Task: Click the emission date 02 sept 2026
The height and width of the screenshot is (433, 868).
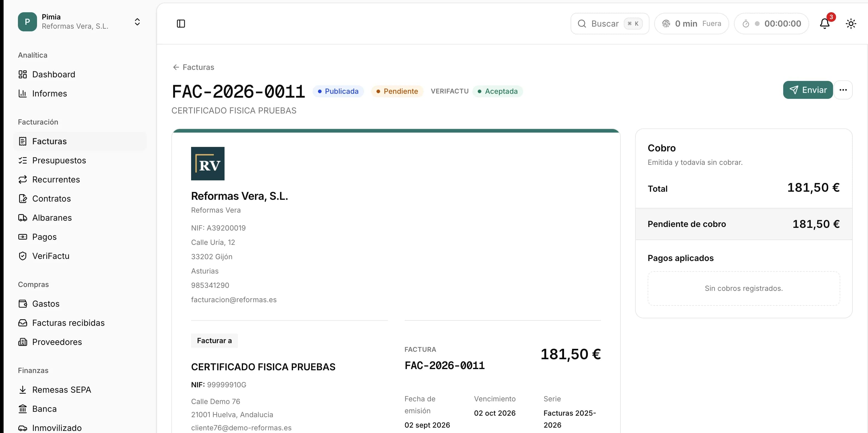Action: (427, 425)
